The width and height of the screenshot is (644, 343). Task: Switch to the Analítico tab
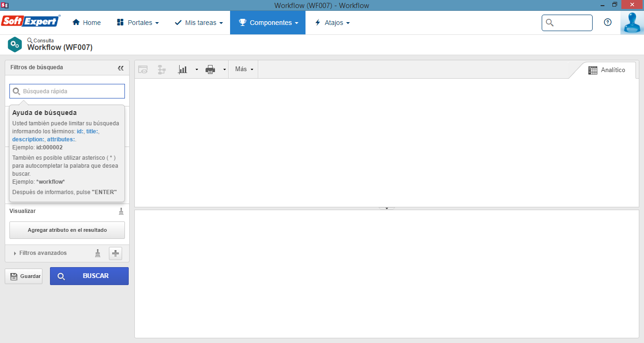[x=607, y=70]
